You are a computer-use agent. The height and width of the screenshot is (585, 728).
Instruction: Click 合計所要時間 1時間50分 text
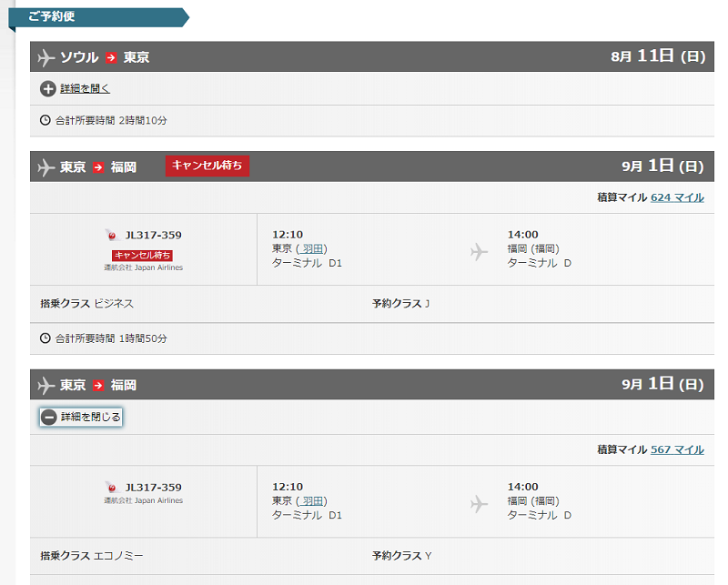(x=111, y=338)
